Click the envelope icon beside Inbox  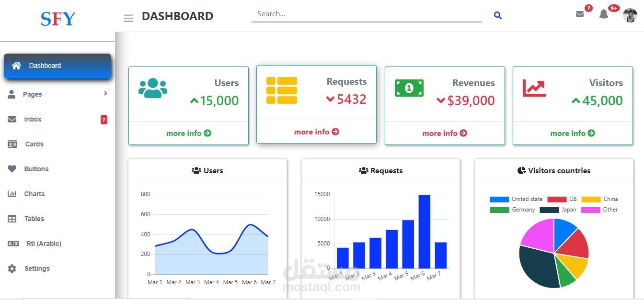pos(12,119)
